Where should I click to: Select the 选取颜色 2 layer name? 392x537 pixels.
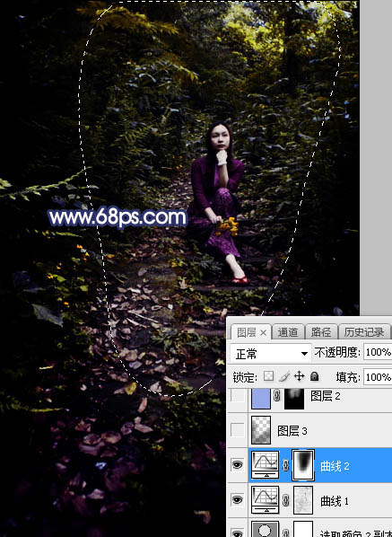(356, 533)
